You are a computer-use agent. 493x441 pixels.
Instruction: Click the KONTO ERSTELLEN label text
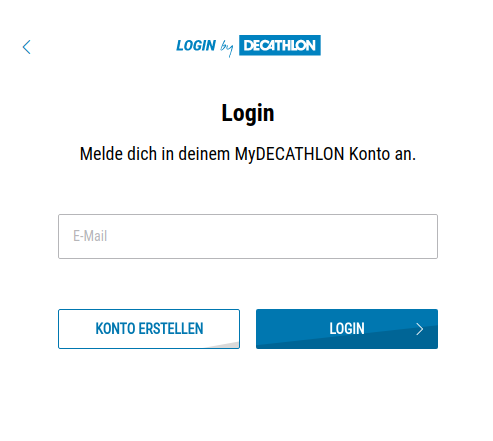click(149, 329)
